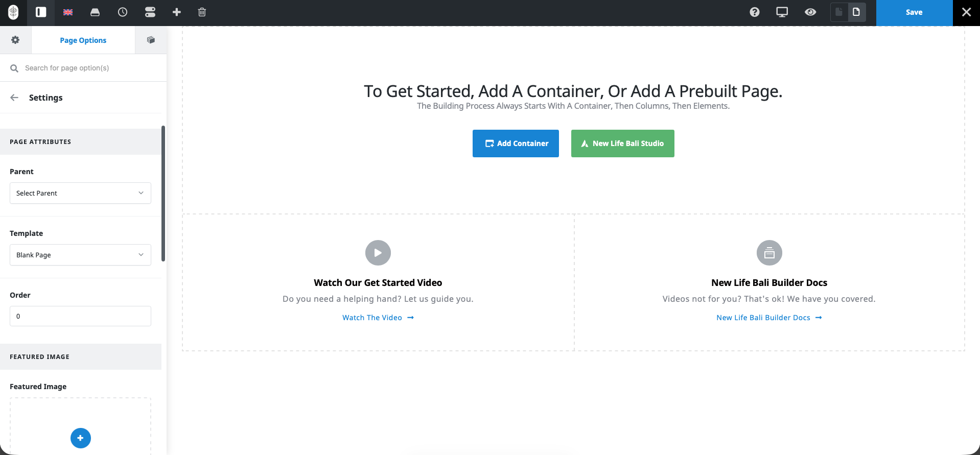Open the history clock icon
This screenshot has width=980, height=455.
point(123,12)
